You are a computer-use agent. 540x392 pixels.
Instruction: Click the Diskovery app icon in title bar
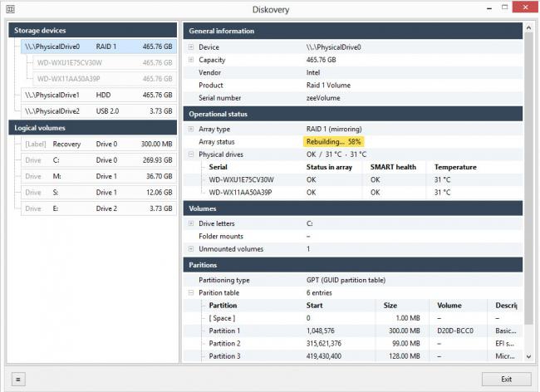10,9
